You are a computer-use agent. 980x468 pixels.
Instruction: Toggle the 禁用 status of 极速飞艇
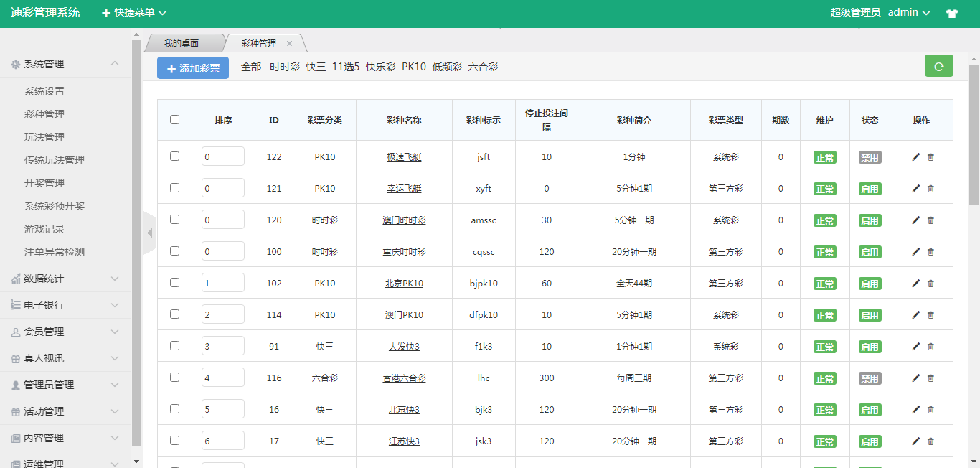870,157
